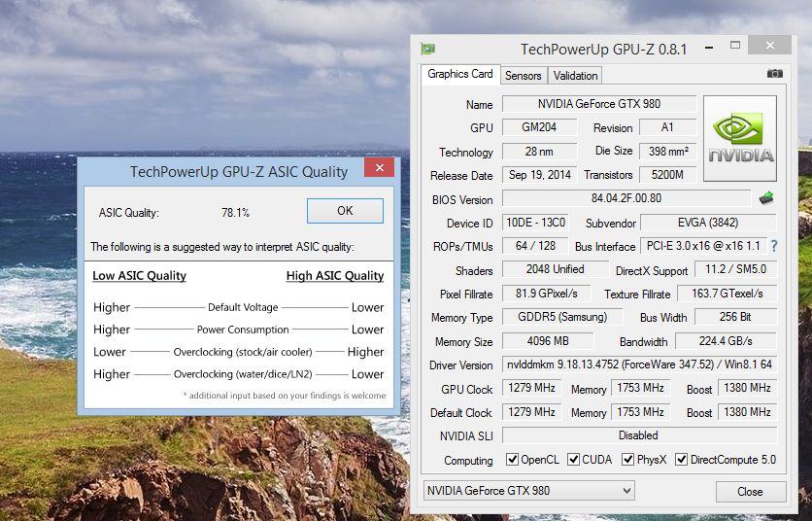Click the Name field showing GTX 980
This screenshot has width=812, height=521.
pyautogui.click(x=599, y=104)
